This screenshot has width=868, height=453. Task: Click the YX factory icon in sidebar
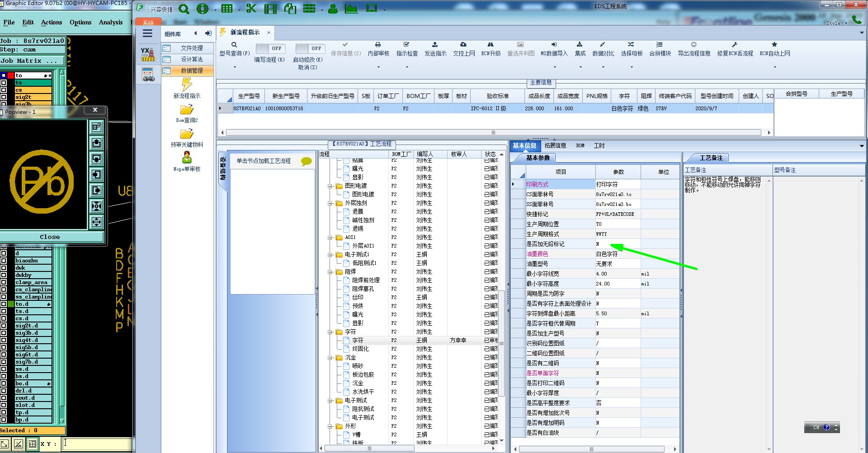147,54
